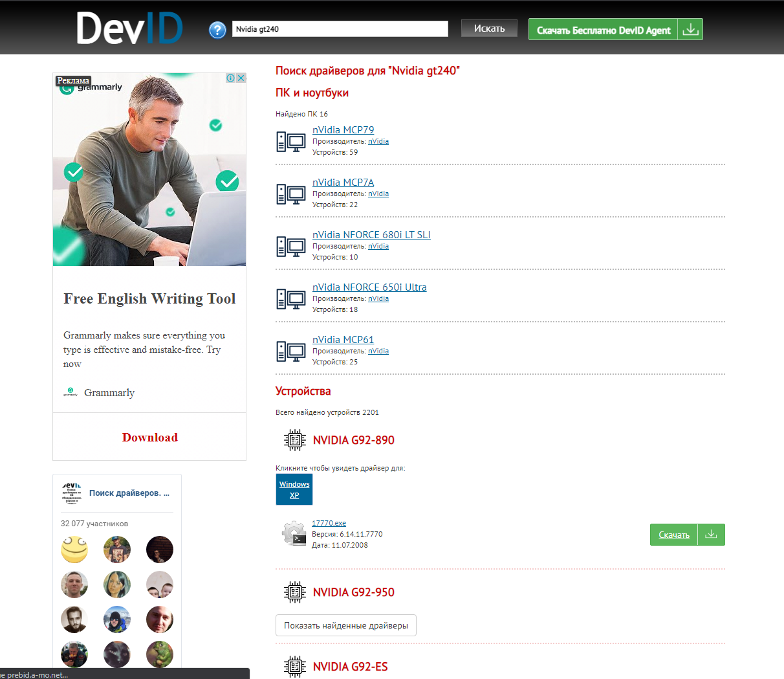Click the DevID logo
This screenshot has width=784, height=679.
click(x=129, y=28)
